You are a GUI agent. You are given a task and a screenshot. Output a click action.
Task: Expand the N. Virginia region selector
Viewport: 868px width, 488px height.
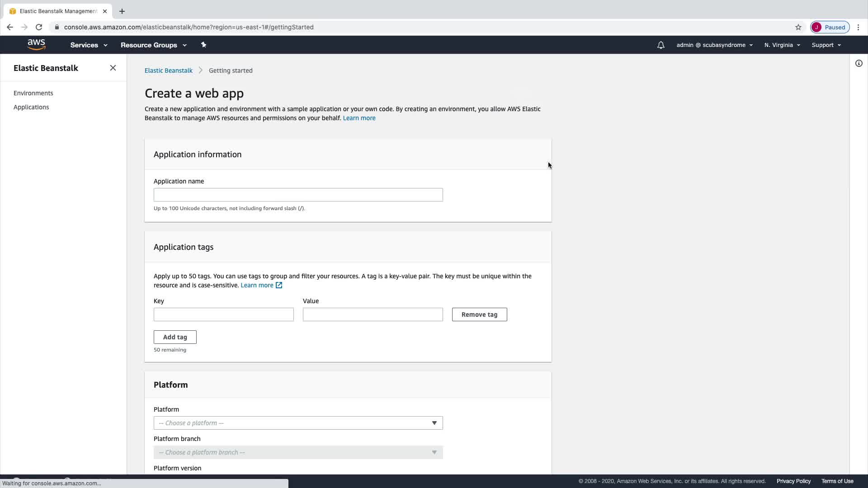[x=782, y=45]
